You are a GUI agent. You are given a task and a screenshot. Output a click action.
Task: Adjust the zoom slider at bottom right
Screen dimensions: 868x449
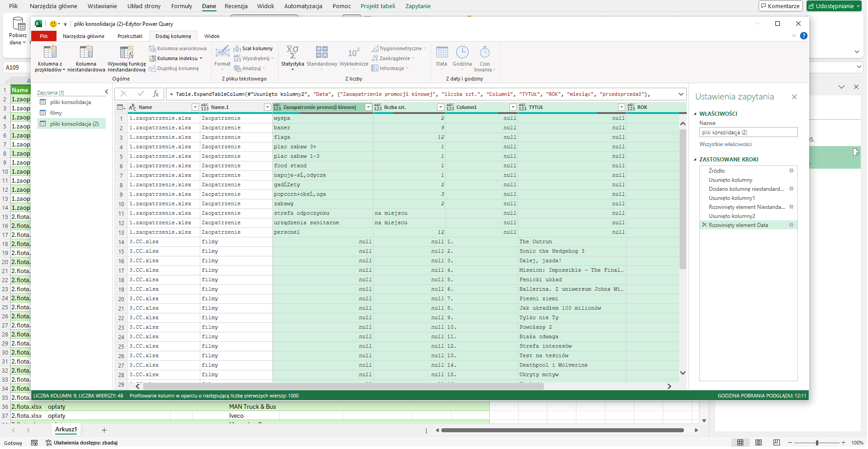point(816,443)
